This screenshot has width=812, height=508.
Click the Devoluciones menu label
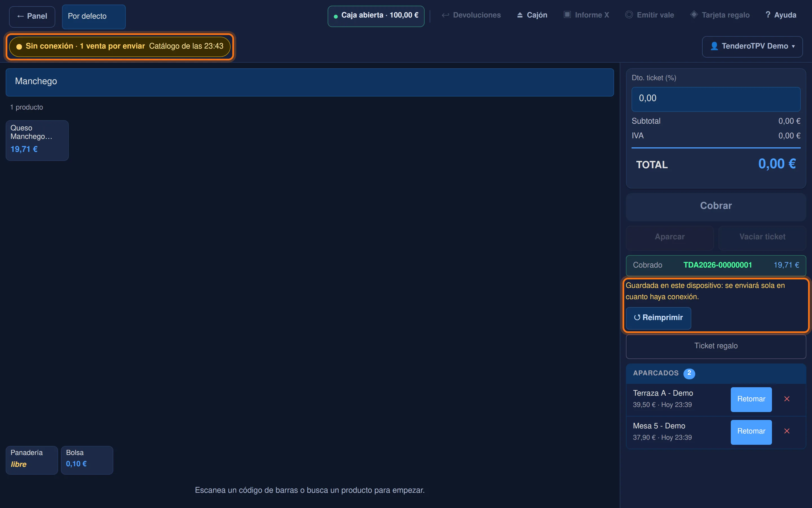click(477, 15)
